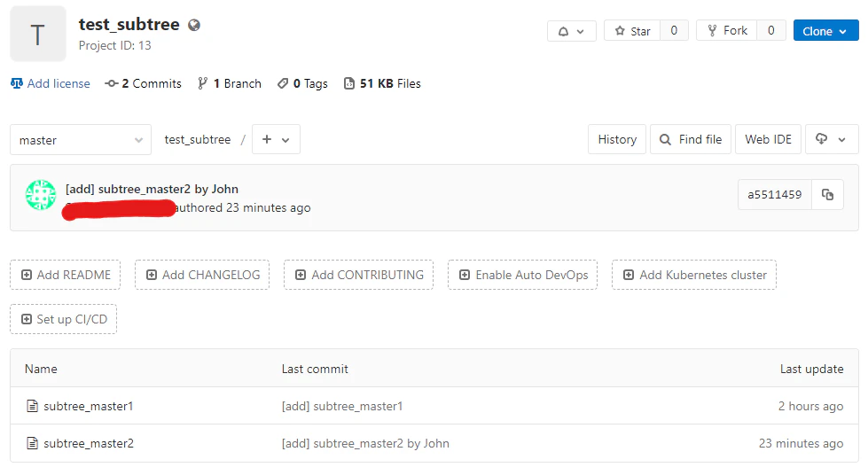This screenshot has height=475, width=868.
Task: Click the project avatar letter T
Action: coord(37,35)
